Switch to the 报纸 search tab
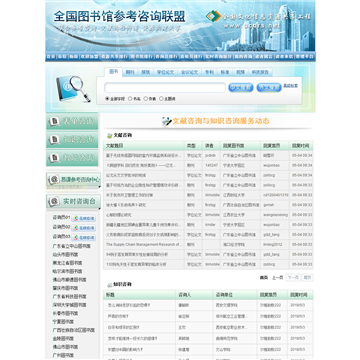Viewport: 360px width, 360px height. 146,72
